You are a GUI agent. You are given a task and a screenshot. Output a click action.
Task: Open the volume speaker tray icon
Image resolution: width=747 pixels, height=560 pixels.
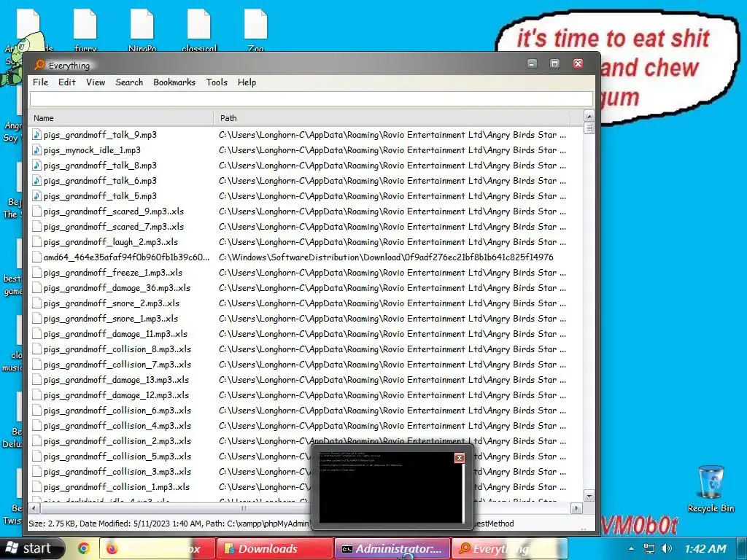point(667,548)
